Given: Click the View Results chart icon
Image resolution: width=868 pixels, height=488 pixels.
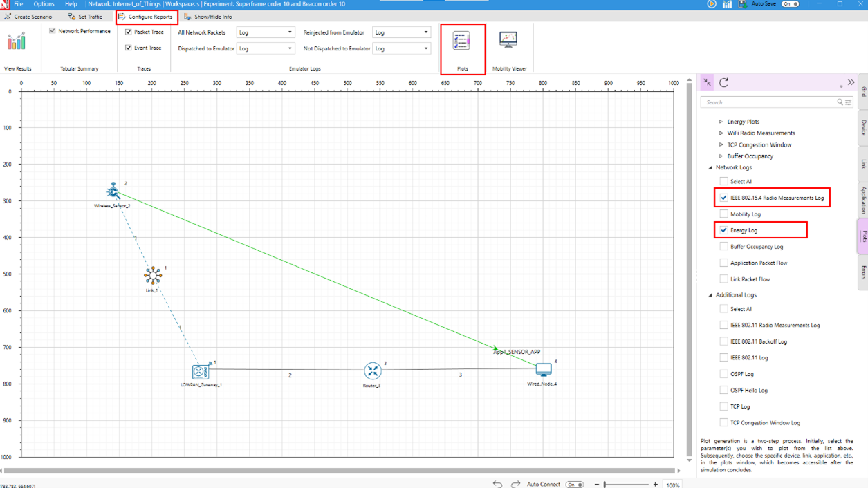Looking at the screenshot, I should pyautogui.click(x=17, y=42).
